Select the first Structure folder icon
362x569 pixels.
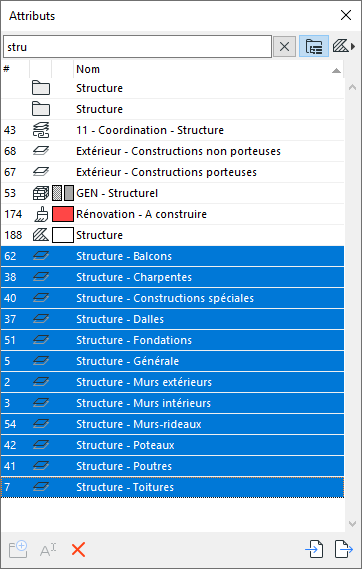41,88
